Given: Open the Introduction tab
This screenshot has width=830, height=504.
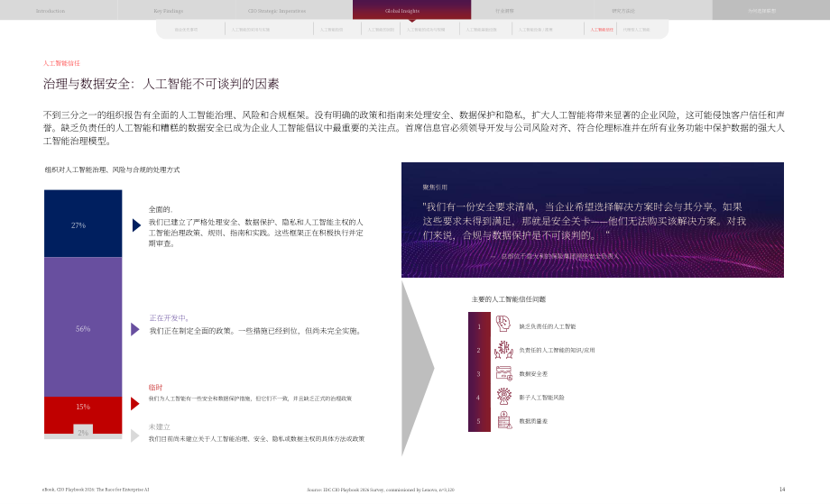Looking at the screenshot, I should [x=51, y=11].
